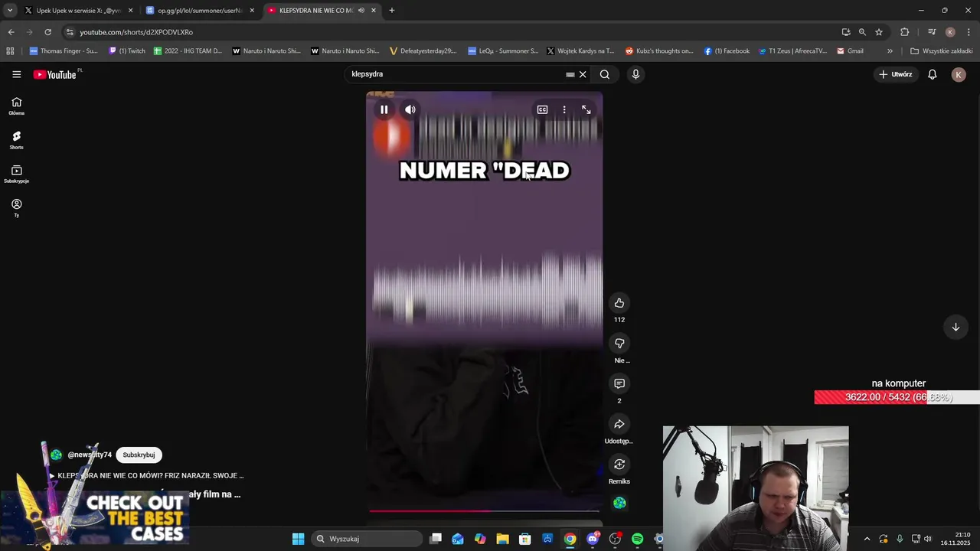Submit search with the magnifier button
The width and height of the screenshot is (980, 551).
[x=605, y=74]
